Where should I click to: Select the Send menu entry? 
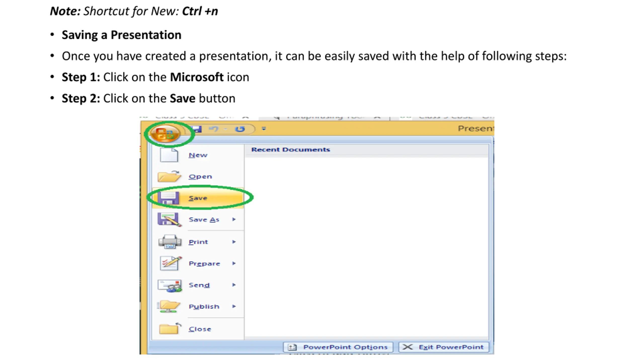[198, 285]
